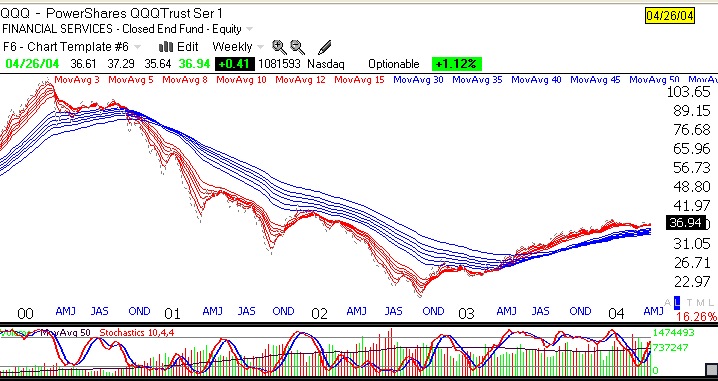718x381 pixels.
Task: Click the blue MovAvg 45 indicator label
Action: (x=595, y=80)
